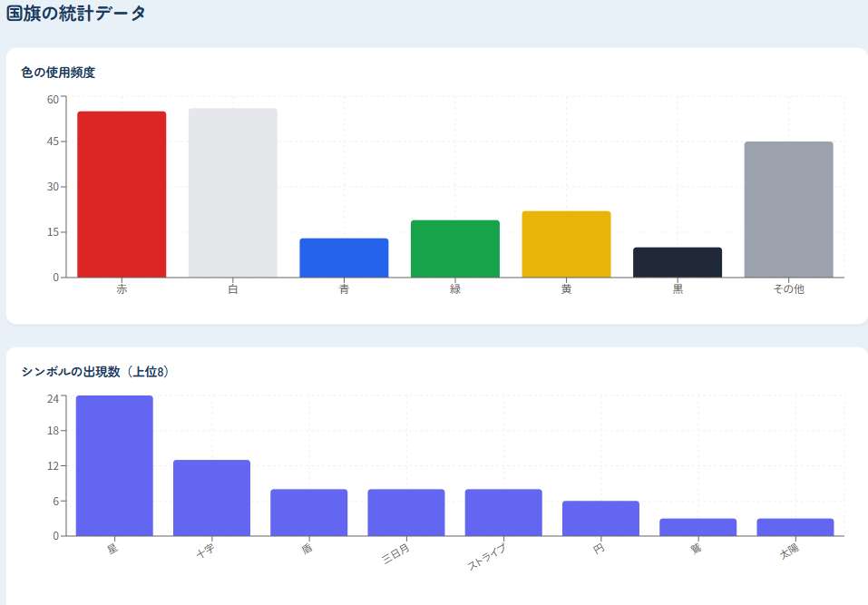The image size is (868, 605).
Task: Click the red 赤 bar in the color chart
Action: pyautogui.click(x=122, y=194)
